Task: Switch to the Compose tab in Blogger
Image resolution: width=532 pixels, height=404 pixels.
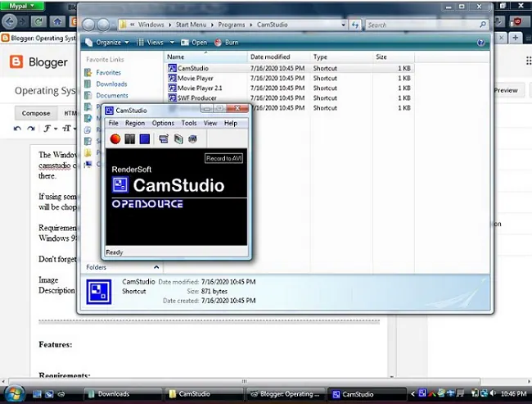Action: coord(36,113)
